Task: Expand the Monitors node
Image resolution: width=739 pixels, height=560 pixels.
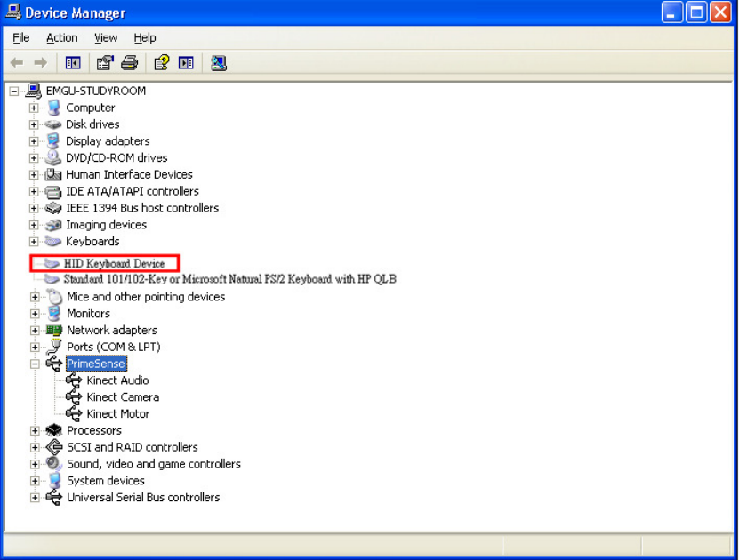Action: (35, 313)
